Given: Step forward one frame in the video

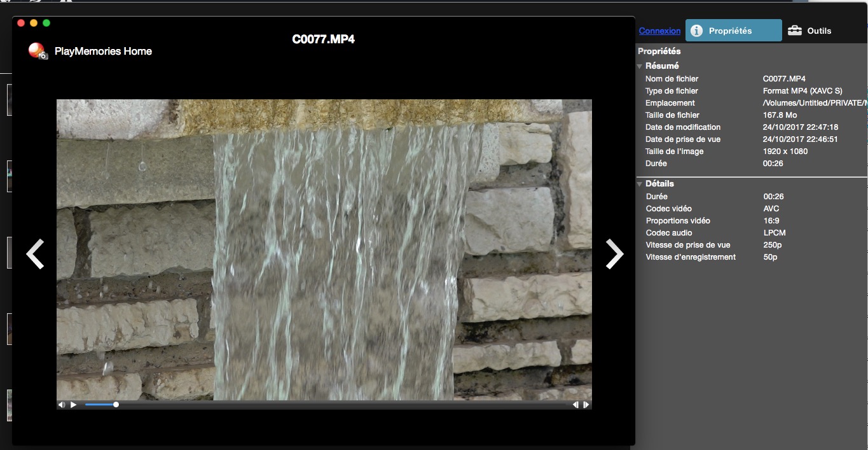Looking at the screenshot, I should click(x=586, y=405).
